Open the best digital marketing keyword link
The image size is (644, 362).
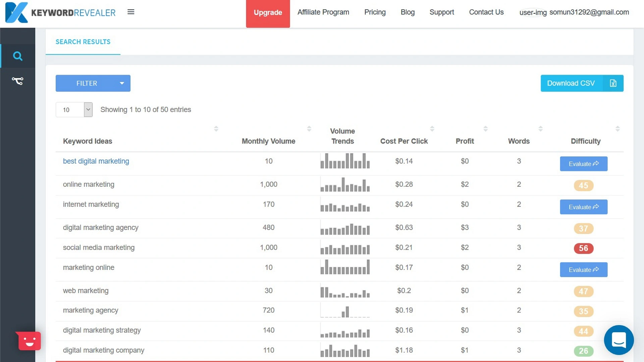96,161
